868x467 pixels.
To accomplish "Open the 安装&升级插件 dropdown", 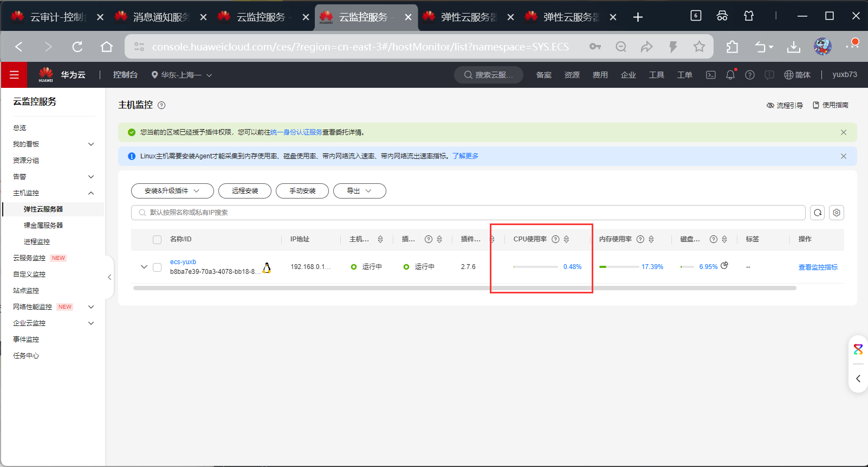I will [172, 191].
